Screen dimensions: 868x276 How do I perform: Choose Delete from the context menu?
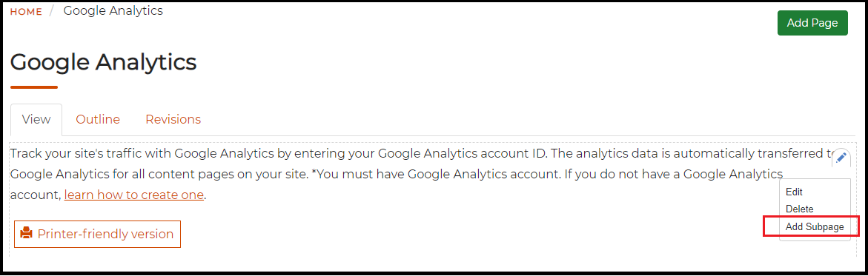(x=799, y=209)
